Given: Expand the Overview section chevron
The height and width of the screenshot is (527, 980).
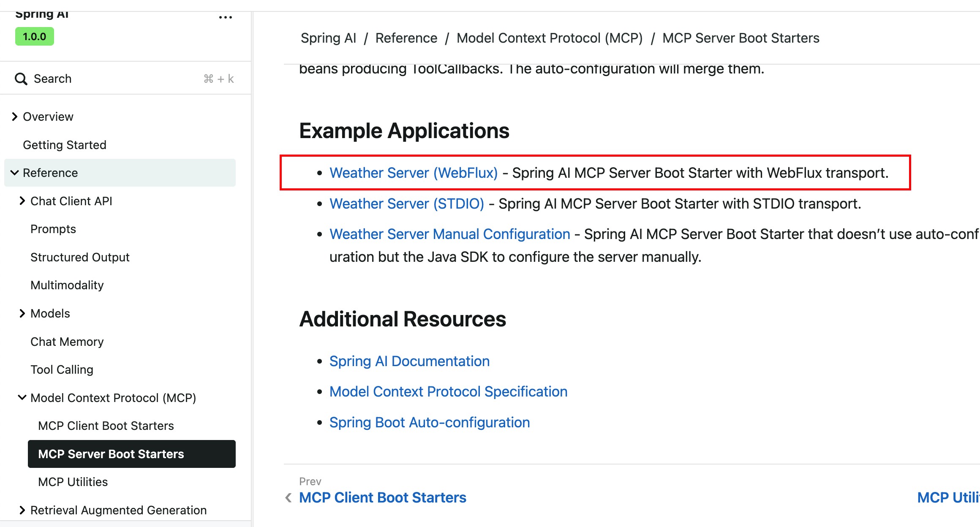Looking at the screenshot, I should click(x=15, y=117).
